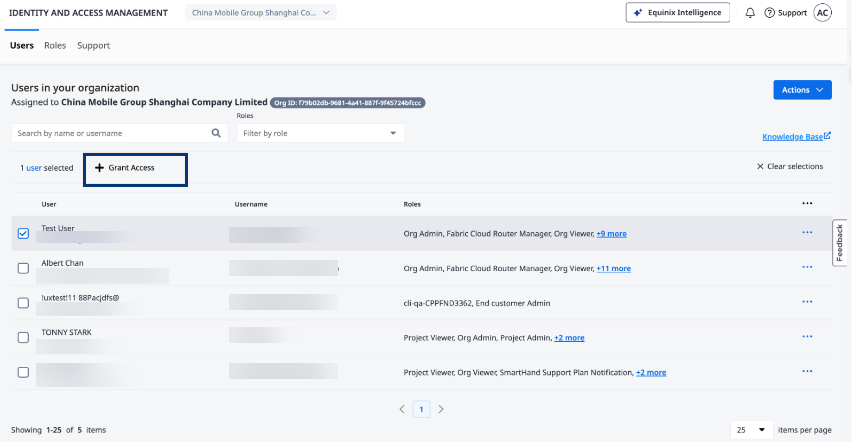Screen dimensions: 853x442
Task: Open the Filter by role dropdown
Action: (x=320, y=133)
